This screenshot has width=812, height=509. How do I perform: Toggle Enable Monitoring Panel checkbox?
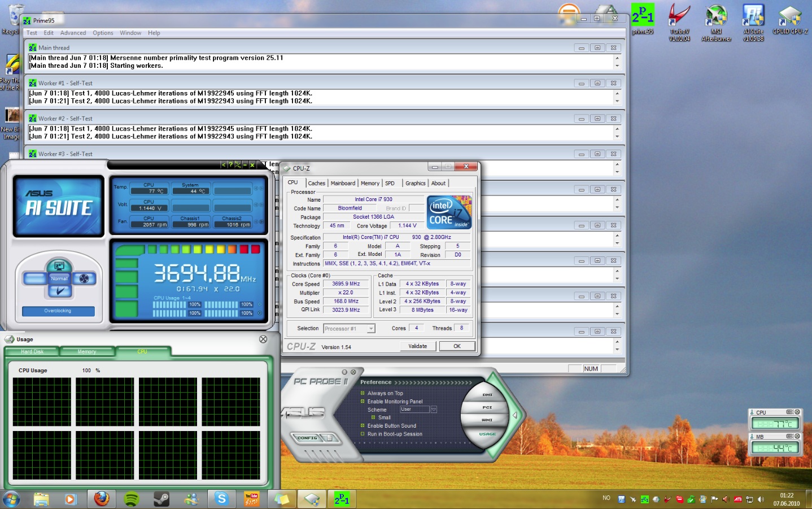coord(363,401)
